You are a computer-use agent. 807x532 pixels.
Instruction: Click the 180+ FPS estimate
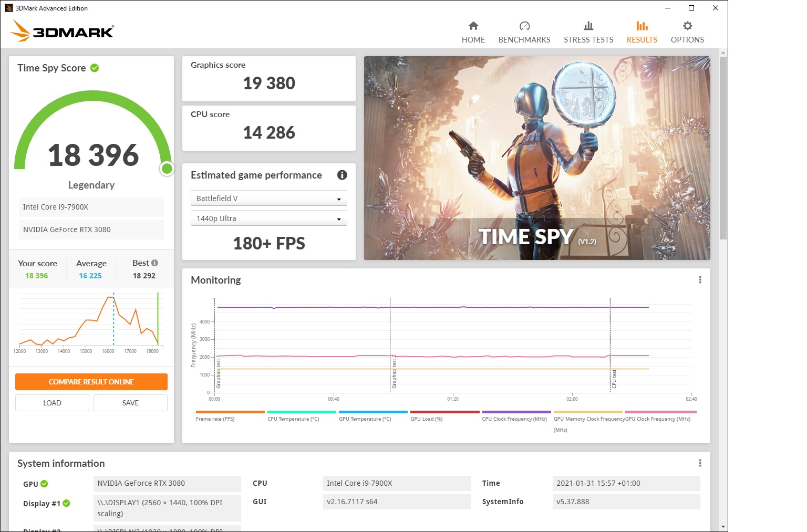point(269,243)
